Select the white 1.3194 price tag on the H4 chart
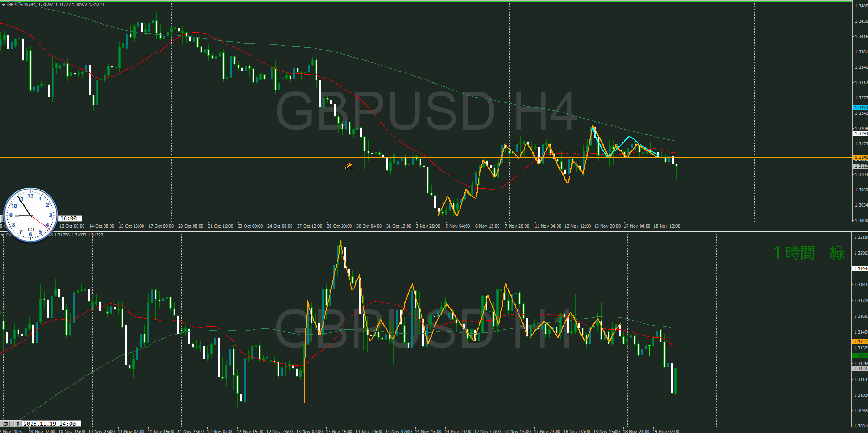868x433 pixels. [x=861, y=134]
